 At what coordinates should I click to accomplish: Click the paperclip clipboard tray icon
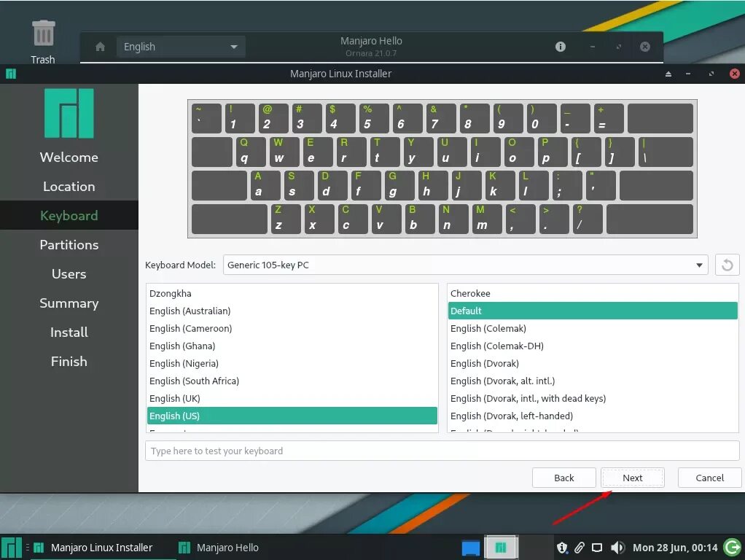[x=580, y=548]
